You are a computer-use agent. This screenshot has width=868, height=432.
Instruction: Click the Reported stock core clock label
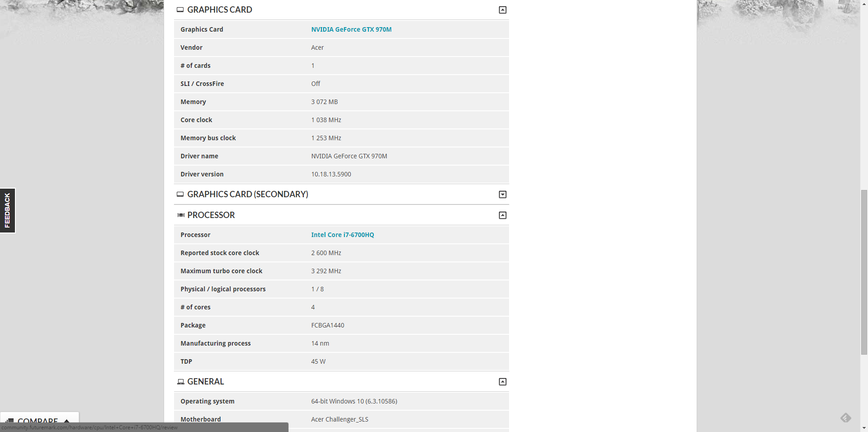[220, 253]
